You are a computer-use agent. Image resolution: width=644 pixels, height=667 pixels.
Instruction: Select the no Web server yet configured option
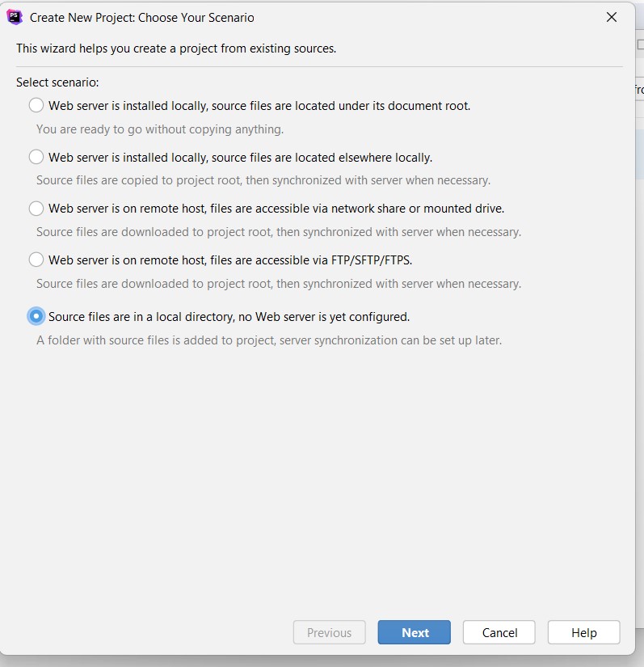(x=36, y=316)
